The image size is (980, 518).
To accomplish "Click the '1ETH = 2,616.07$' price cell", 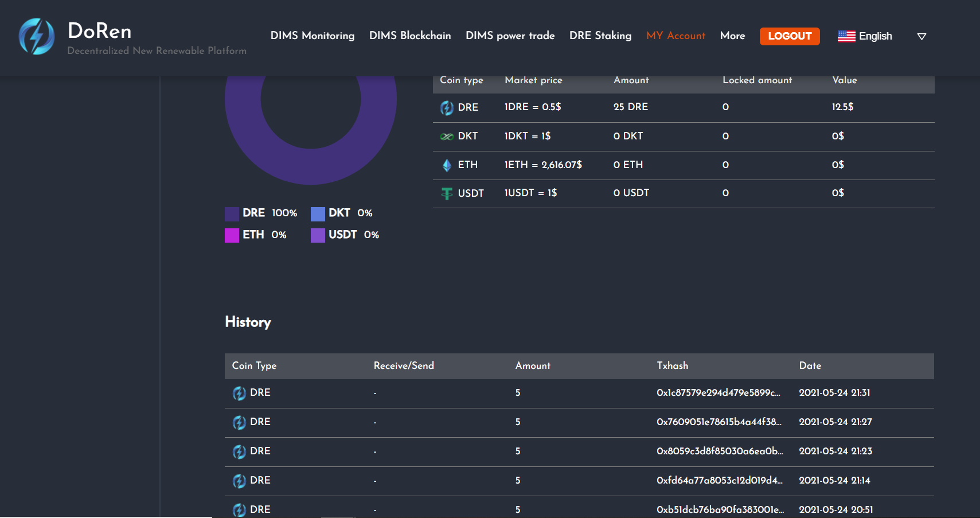I will pos(543,165).
